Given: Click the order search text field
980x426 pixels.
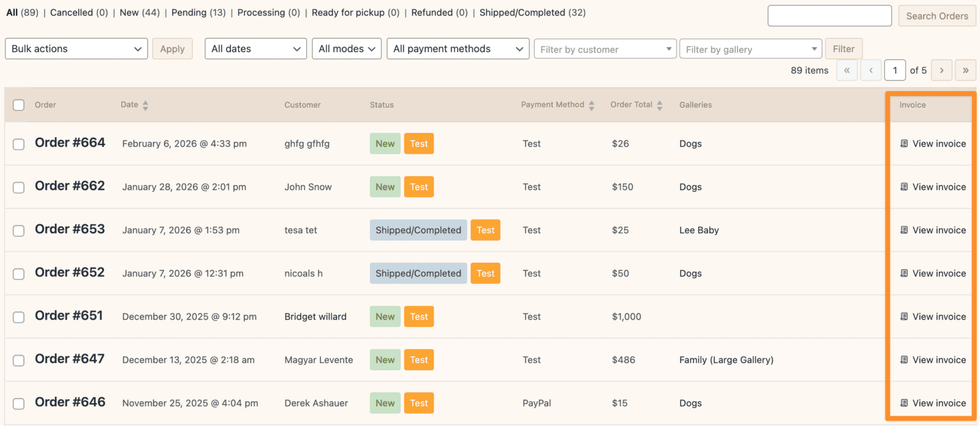Looking at the screenshot, I should [829, 16].
